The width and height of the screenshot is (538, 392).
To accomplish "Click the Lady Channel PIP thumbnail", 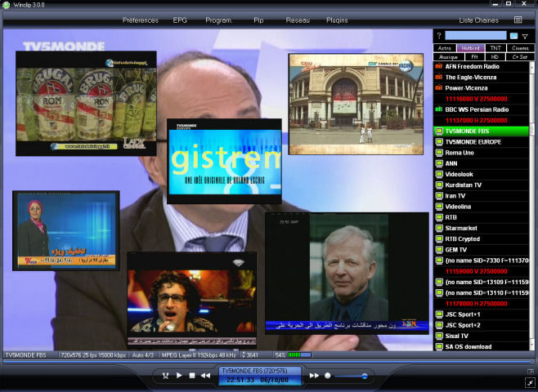I will pos(86,104).
